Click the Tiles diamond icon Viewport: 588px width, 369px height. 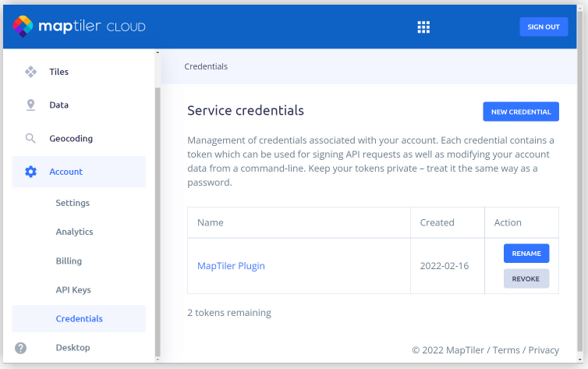coord(31,72)
